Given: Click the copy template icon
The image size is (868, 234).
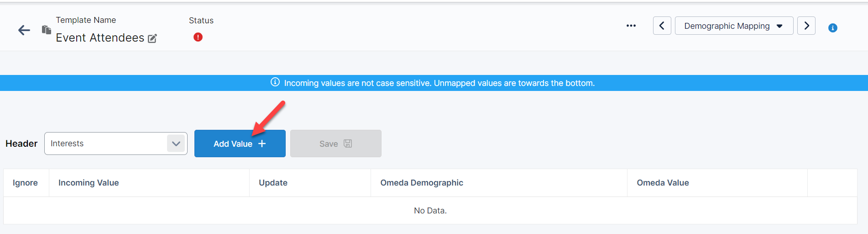Looking at the screenshot, I should [46, 30].
